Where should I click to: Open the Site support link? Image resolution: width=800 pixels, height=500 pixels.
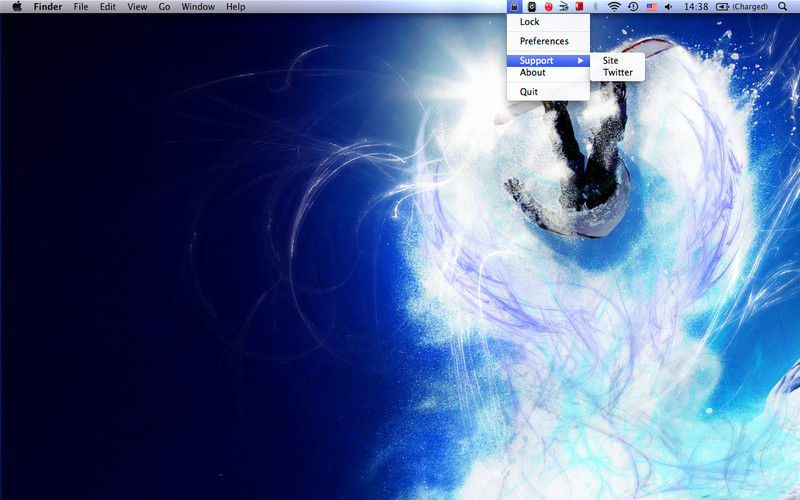pos(611,61)
